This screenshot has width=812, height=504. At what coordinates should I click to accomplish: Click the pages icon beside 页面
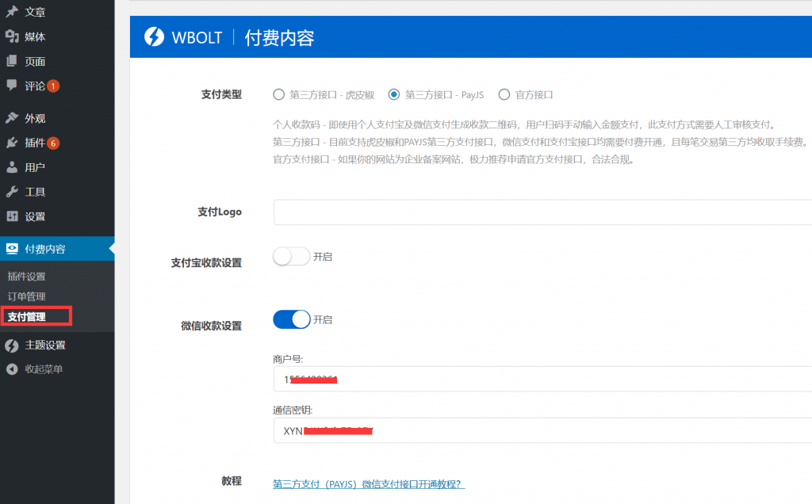(x=12, y=61)
